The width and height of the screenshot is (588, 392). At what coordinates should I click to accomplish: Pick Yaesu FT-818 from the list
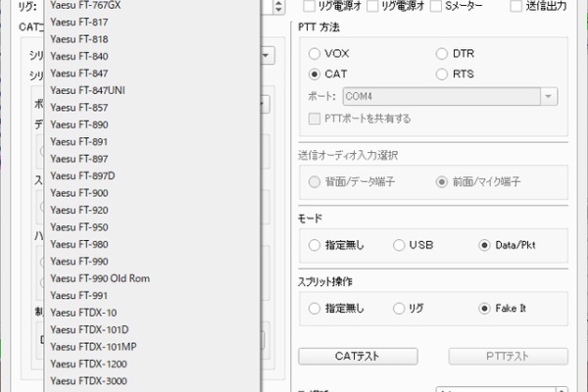point(152,39)
